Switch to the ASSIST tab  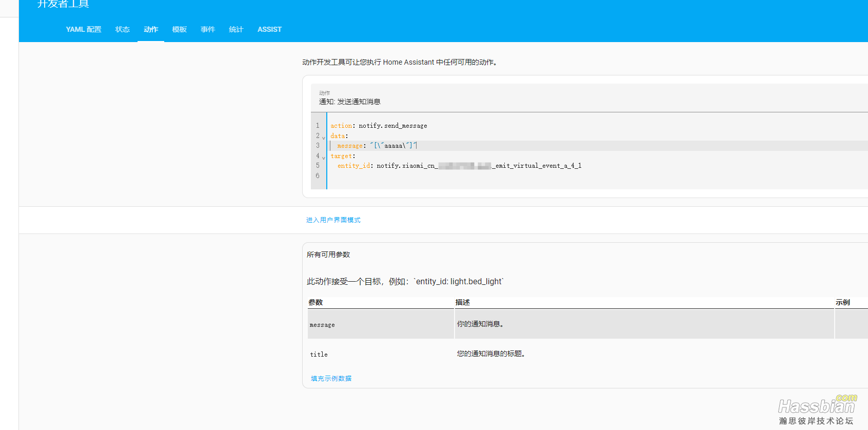pyautogui.click(x=269, y=29)
